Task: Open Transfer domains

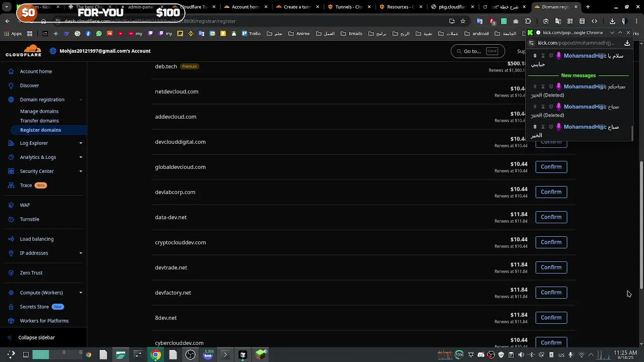Action: pos(39,121)
